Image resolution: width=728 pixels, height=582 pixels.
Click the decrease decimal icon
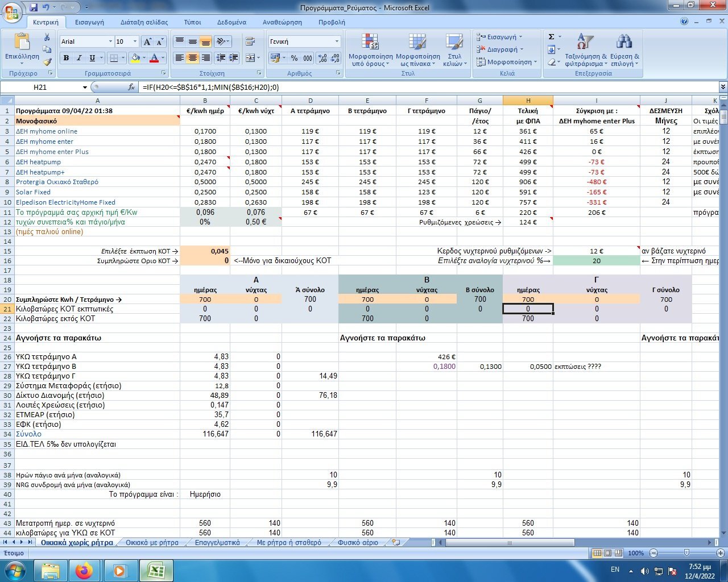point(334,58)
